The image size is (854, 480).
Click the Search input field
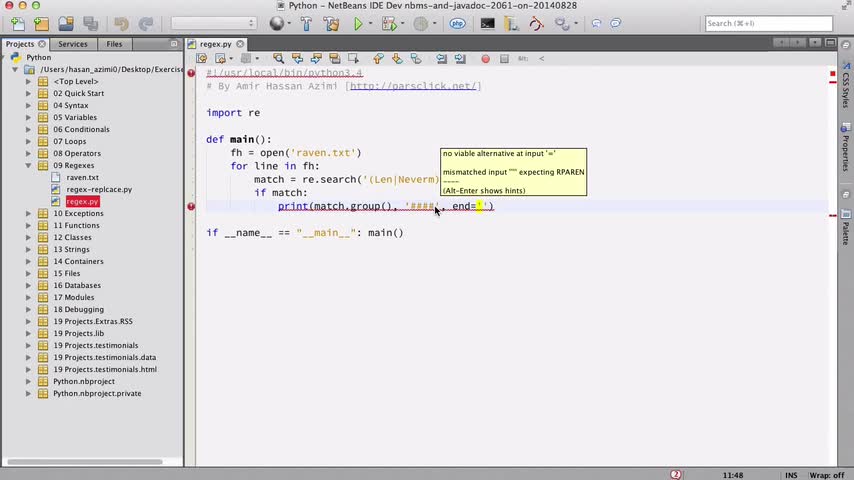(768, 23)
